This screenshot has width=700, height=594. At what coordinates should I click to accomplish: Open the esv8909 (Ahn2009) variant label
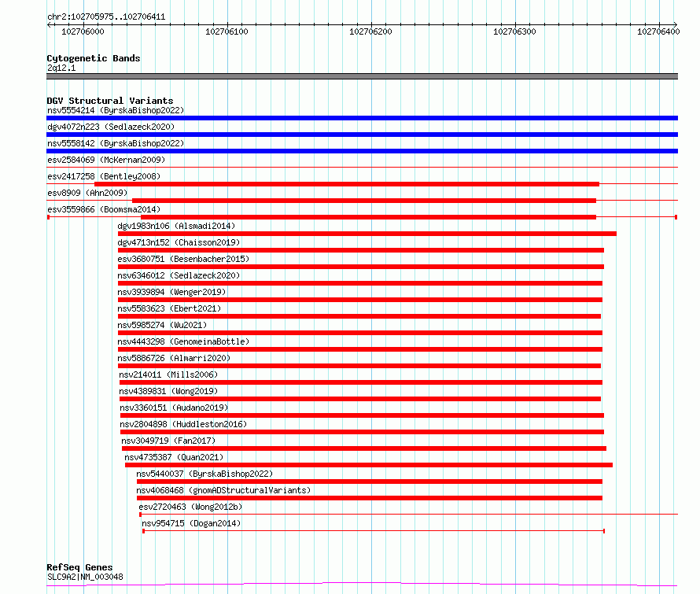[87, 193]
